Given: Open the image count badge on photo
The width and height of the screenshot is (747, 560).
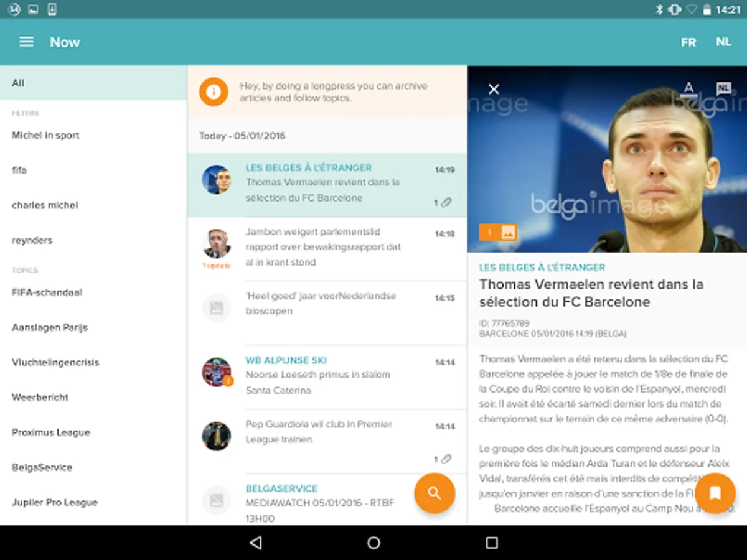Looking at the screenshot, I should tap(498, 232).
